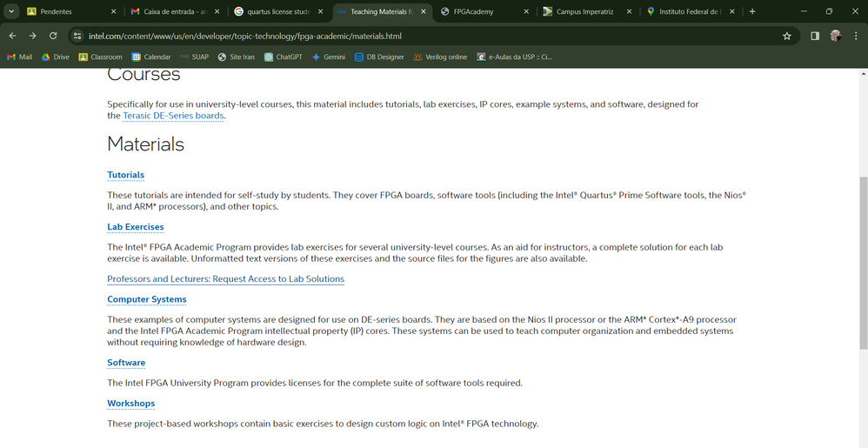Bookmark this page with the star icon
The height and width of the screenshot is (448, 868).
click(786, 36)
